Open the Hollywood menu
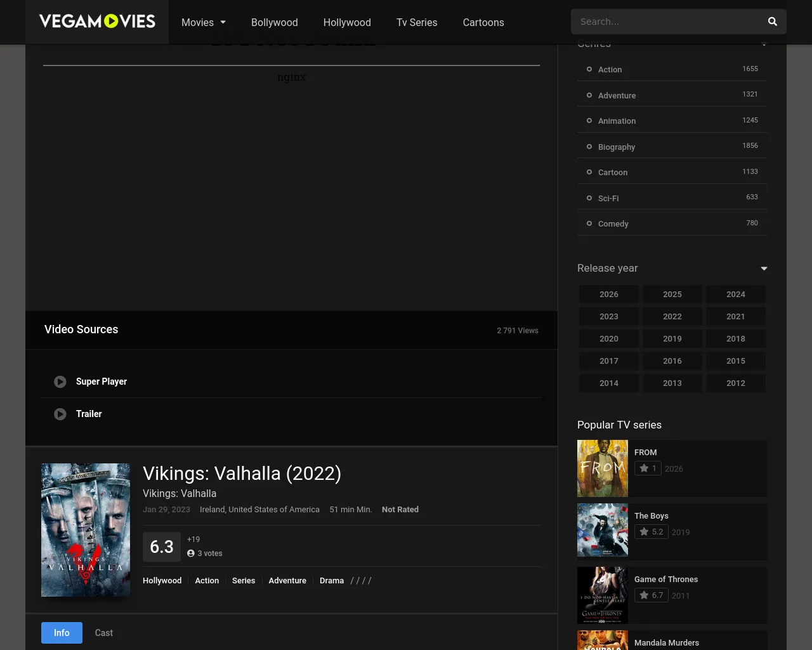Viewport: 812px width, 650px height. (x=347, y=22)
